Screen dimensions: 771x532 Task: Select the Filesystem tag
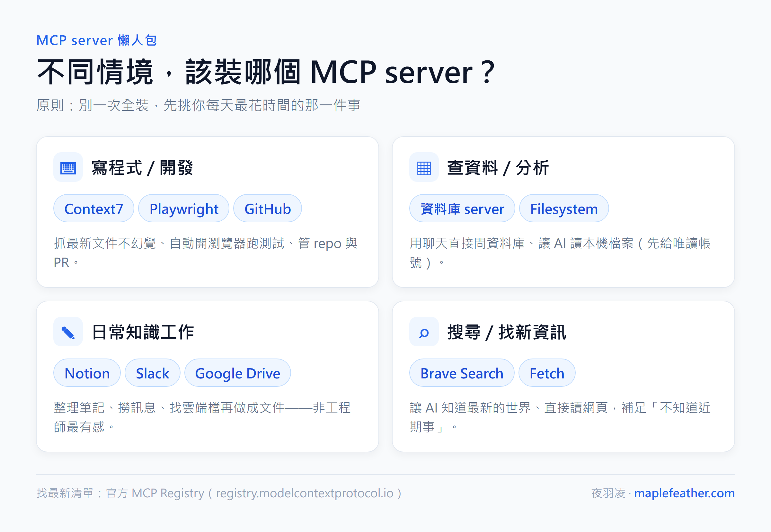(564, 208)
